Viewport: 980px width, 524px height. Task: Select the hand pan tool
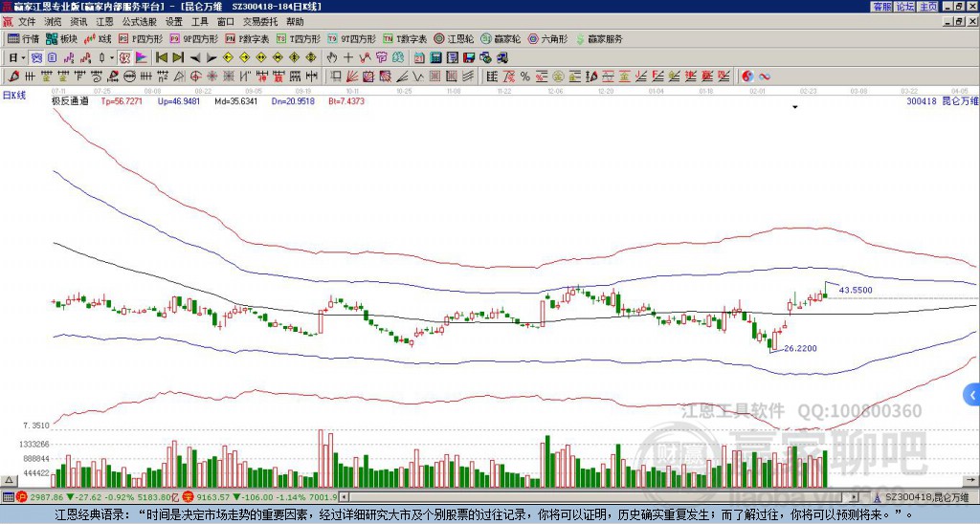click(x=332, y=57)
